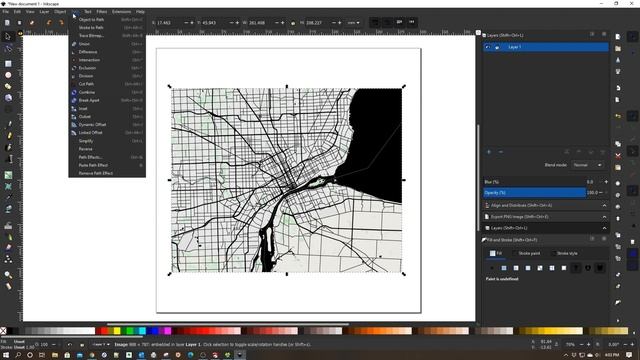
Task: Open the File menu
Action: point(6,12)
